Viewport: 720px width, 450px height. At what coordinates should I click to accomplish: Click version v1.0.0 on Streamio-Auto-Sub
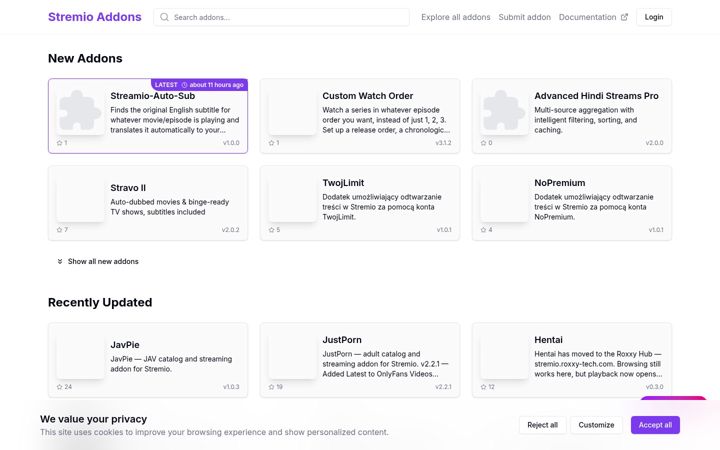coord(231,143)
